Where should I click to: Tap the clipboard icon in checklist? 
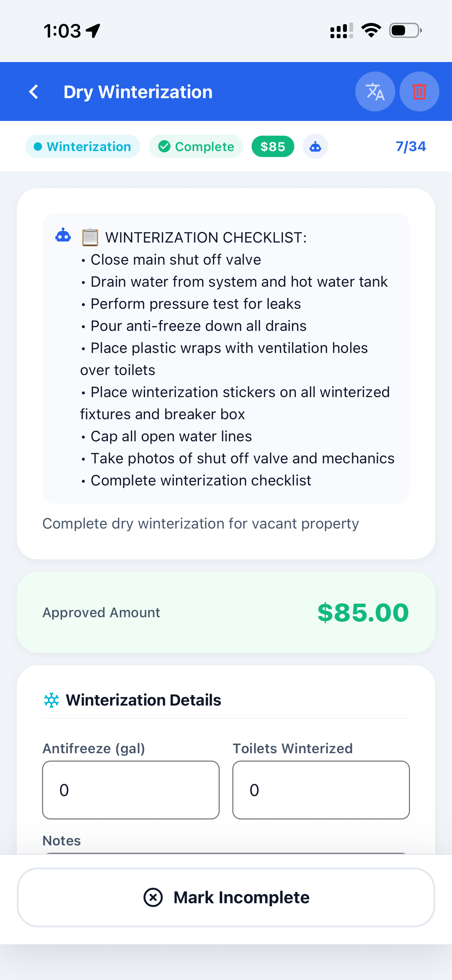(90, 237)
